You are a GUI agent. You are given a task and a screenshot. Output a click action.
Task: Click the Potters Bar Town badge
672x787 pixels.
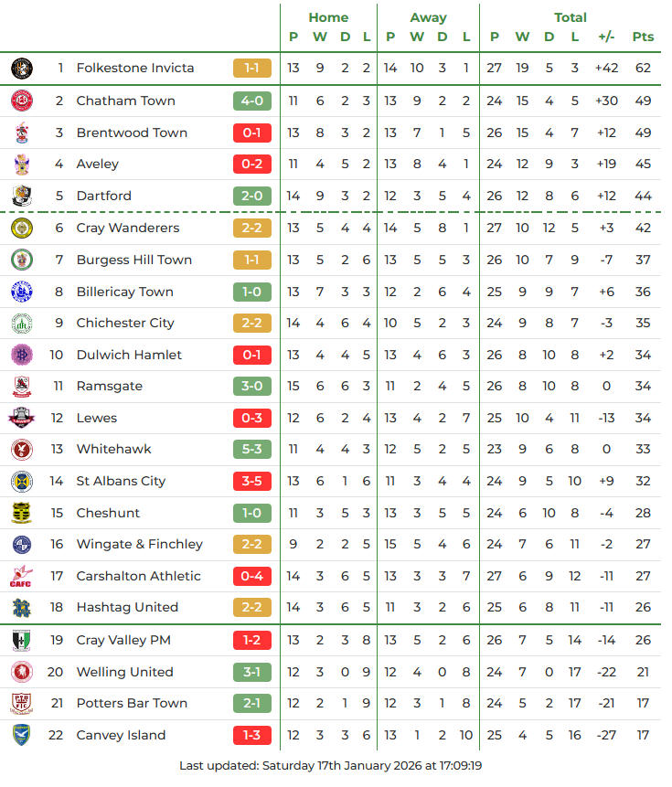click(21, 703)
